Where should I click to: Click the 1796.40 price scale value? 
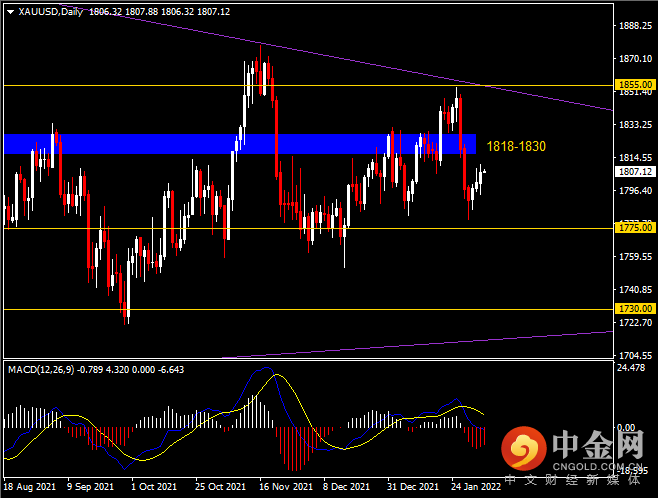point(636,191)
